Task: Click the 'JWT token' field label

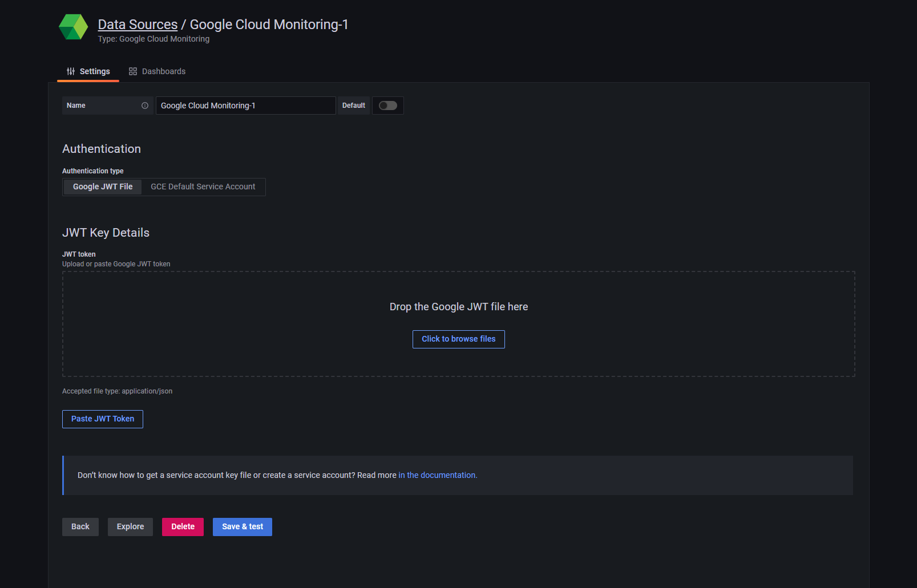Action: pyautogui.click(x=79, y=254)
